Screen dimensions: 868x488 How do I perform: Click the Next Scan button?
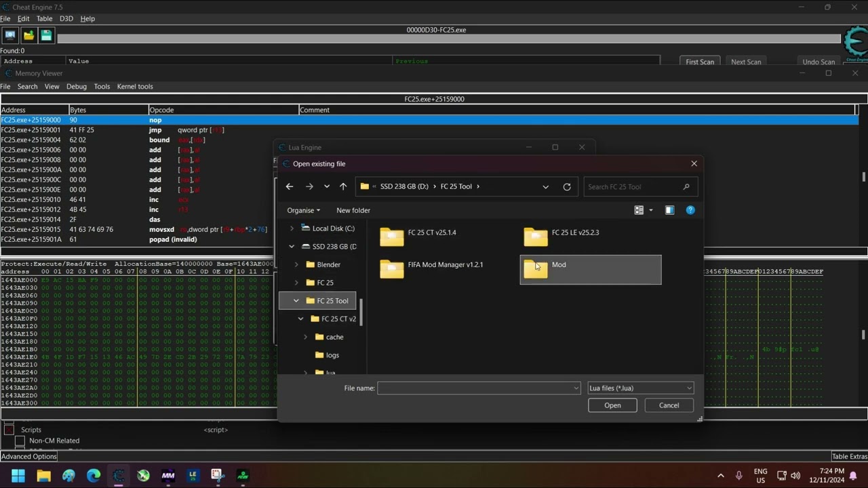pos(746,62)
